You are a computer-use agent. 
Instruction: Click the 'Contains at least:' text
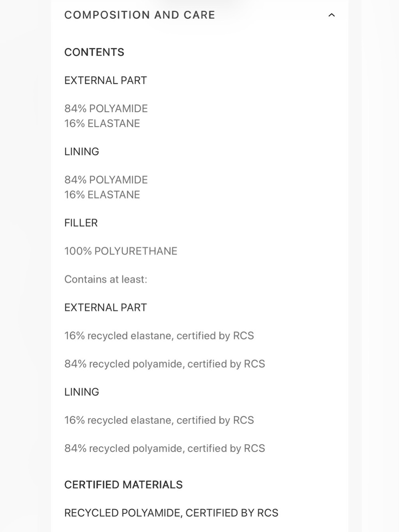[106, 279]
